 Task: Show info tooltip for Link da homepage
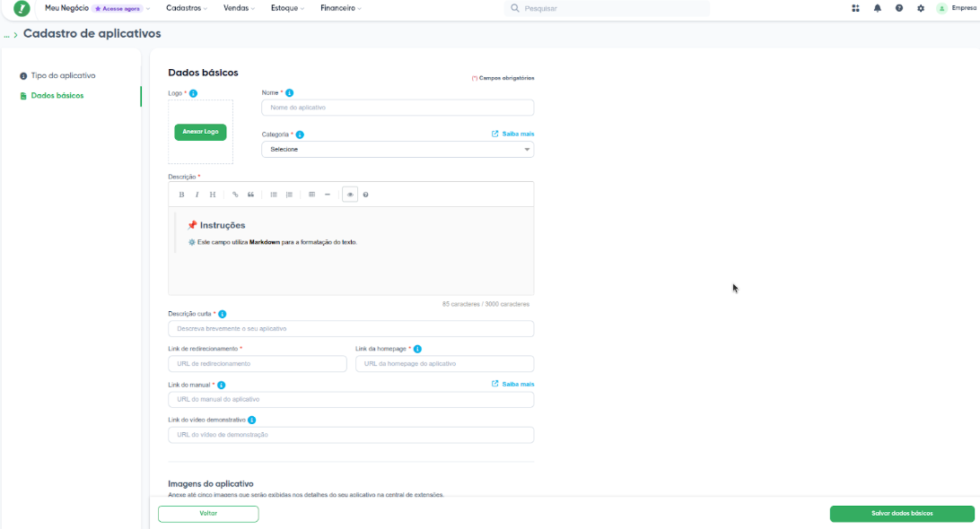coord(417,349)
